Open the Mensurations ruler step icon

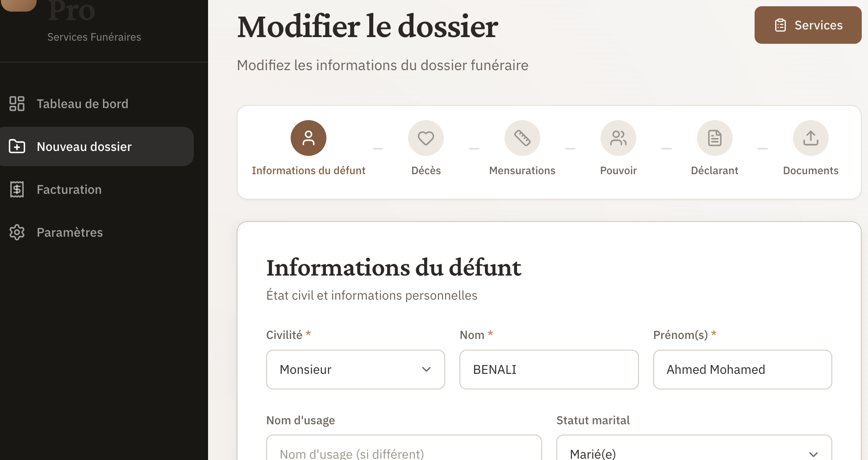pos(522,138)
